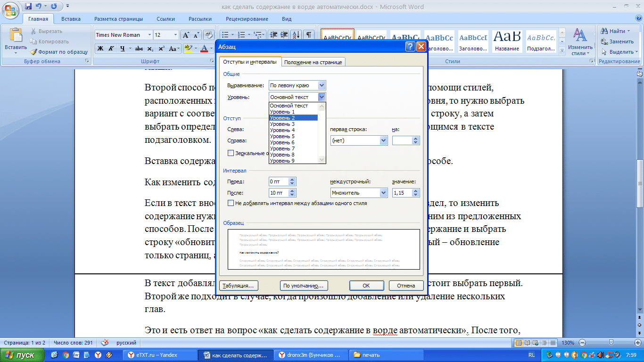Viewport: 644px width, 362px height.
Task: Click the 'Табуляция...' button
Action: pyautogui.click(x=239, y=286)
